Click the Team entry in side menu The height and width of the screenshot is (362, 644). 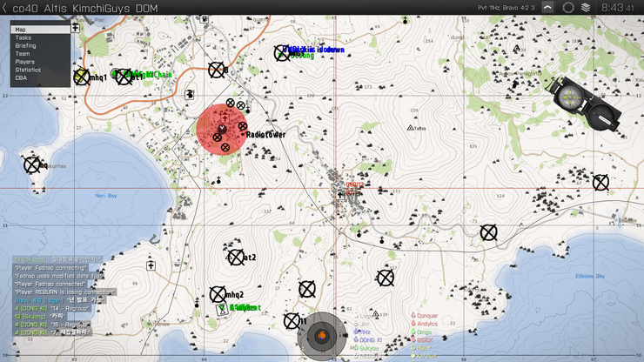pyautogui.click(x=40, y=54)
